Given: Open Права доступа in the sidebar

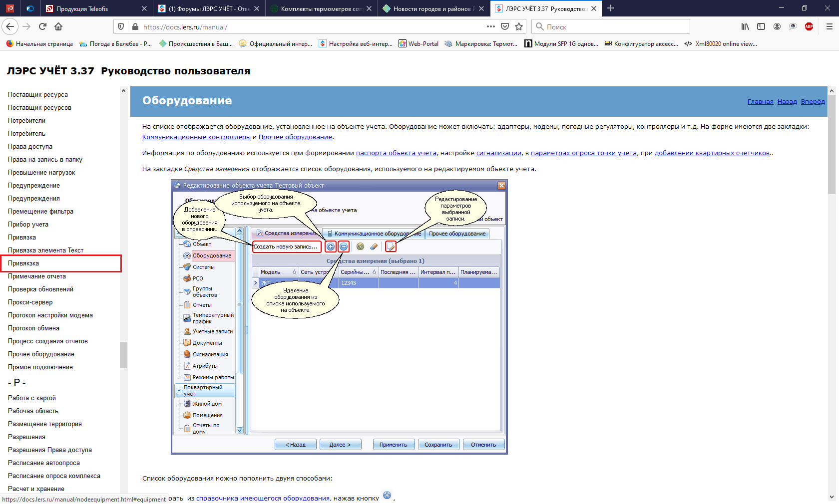Looking at the screenshot, I should (30, 146).
